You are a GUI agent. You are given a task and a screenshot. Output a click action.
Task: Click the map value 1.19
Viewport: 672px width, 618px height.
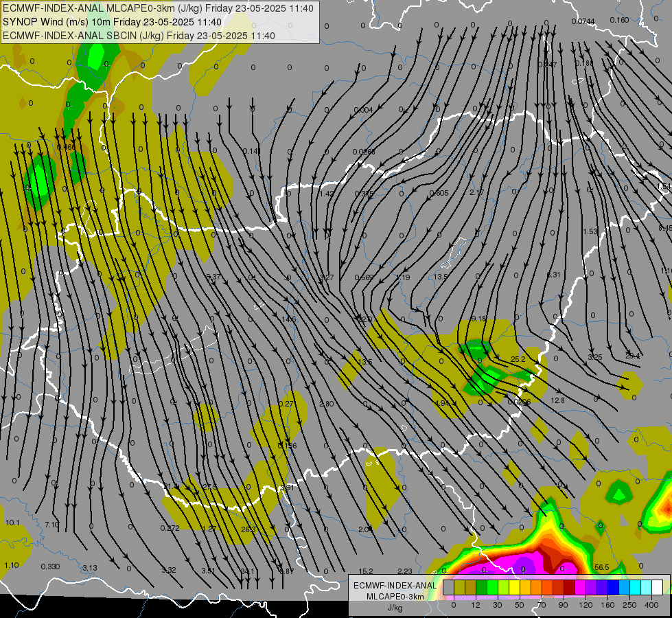[x=403, y=277]
